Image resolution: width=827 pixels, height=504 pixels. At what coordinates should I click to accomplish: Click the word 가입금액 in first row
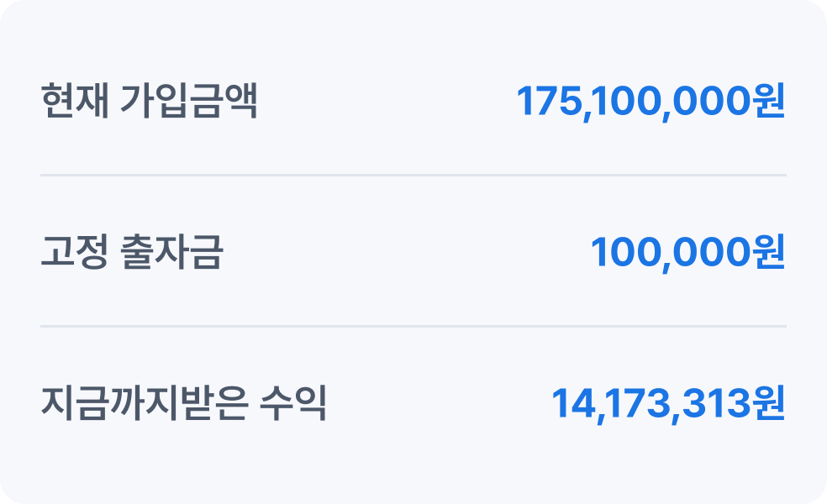[189, 101]
